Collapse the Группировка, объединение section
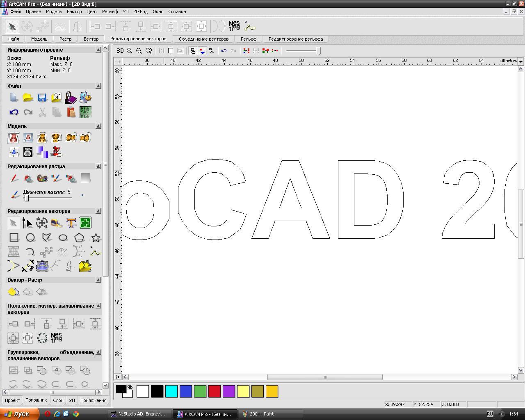The height and width of the screenshot is (420, 525). tap(98, 352)
